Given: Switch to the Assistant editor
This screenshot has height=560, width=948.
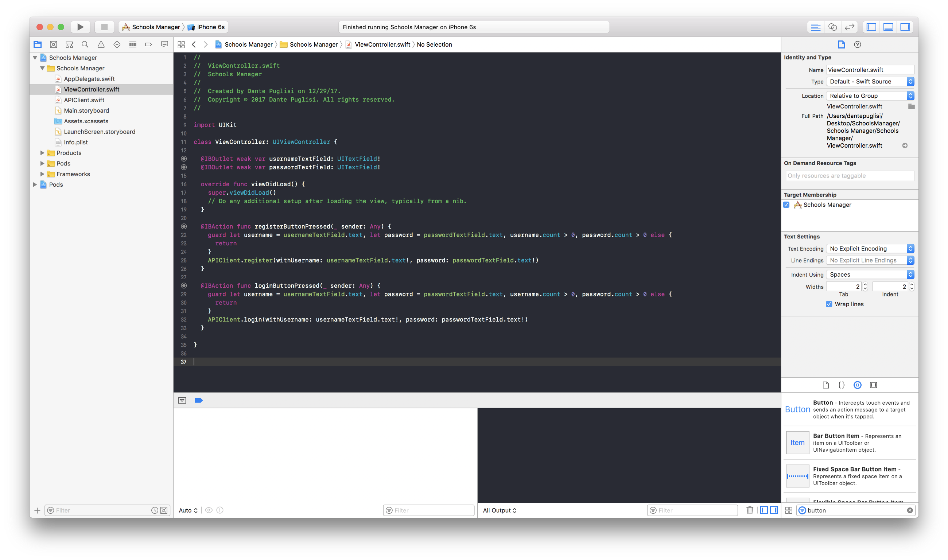Looking at the screenshot, I should pyautogui.click(x=832, y=27).
